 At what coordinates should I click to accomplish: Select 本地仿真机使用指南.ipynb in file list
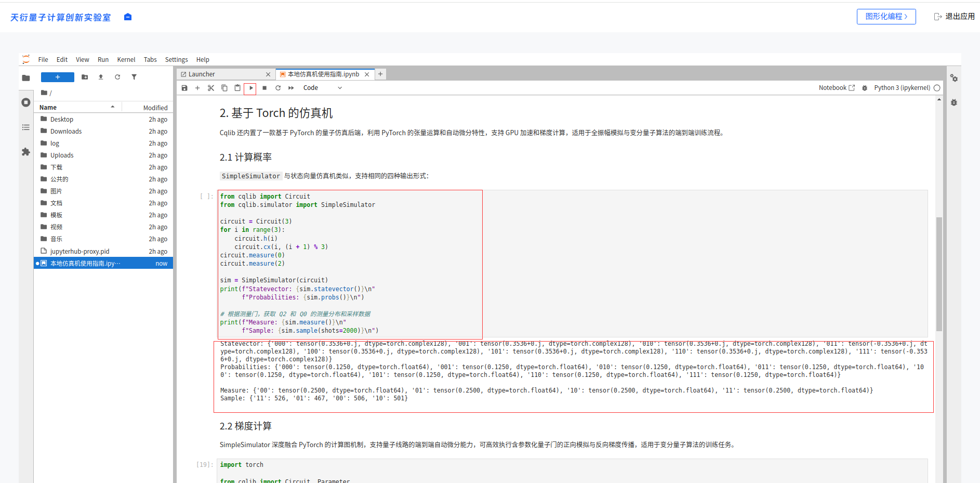pyautogui.click(x=103, y=264)
